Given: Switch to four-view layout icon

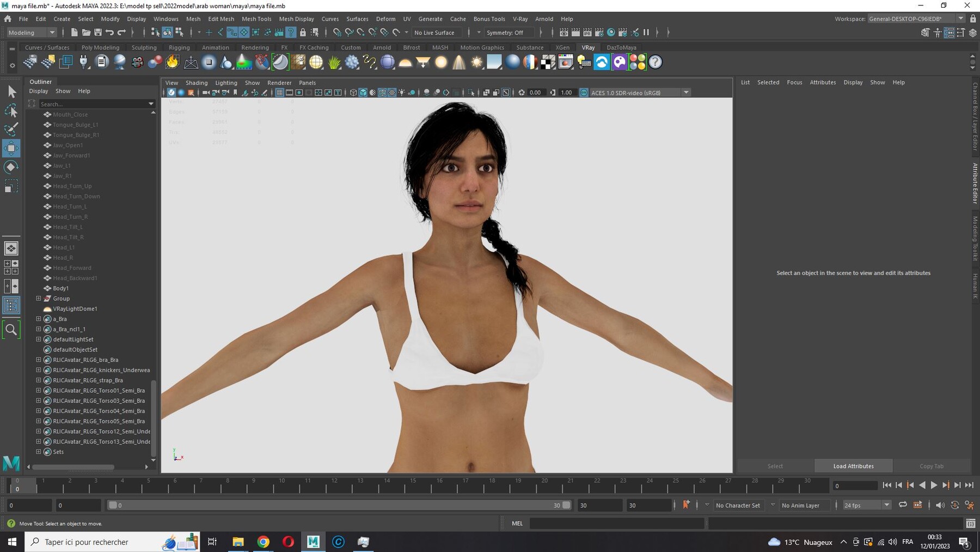Looking at the screenshot, I should click(x=11, y=268).
